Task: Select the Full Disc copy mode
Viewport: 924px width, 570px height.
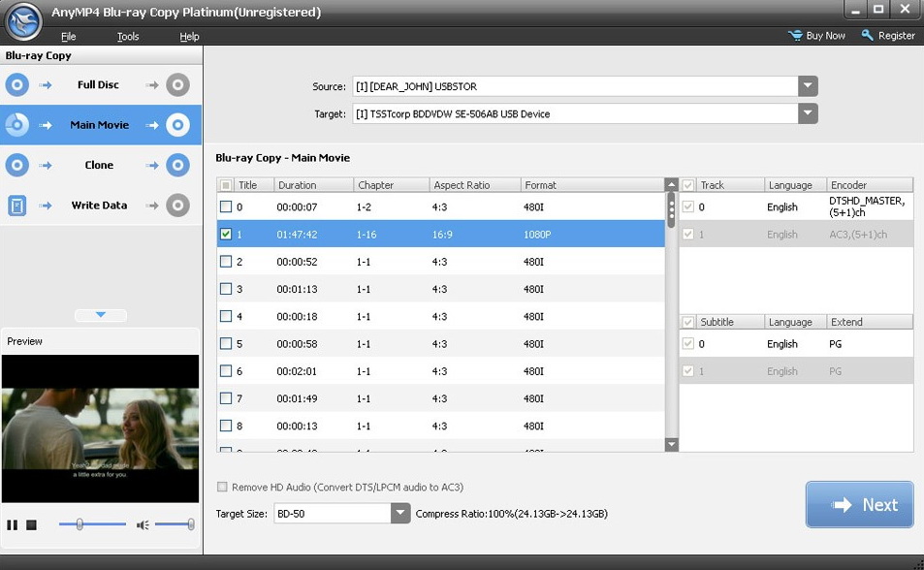Action: (101, 85)
